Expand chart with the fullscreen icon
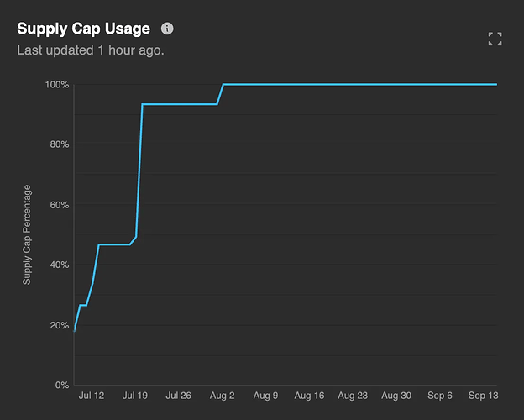 click(x=495, y=39)
